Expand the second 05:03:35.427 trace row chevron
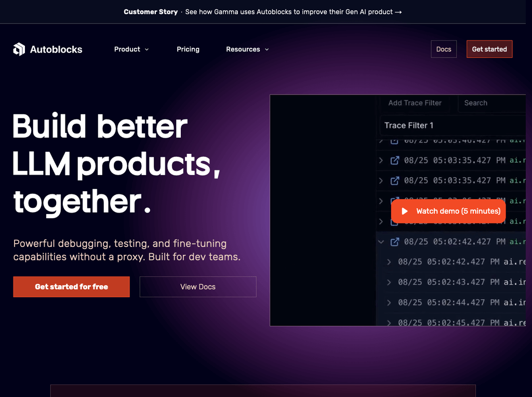532x397 pixels. pyautogui.click(x=381, y=180)
